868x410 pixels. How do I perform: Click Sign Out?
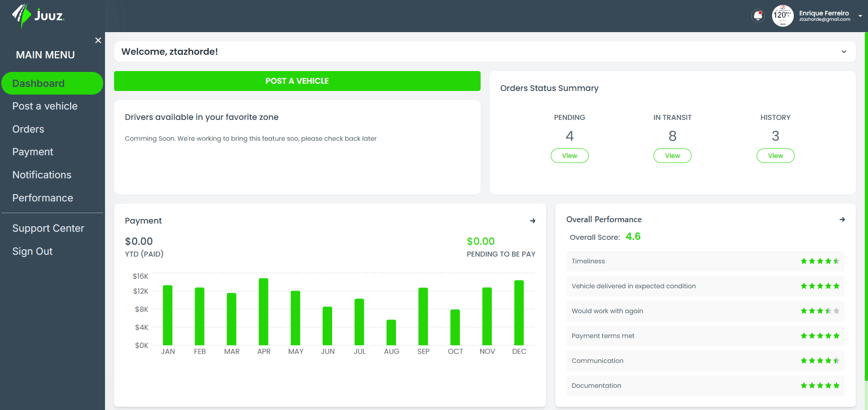pyautogui.click(x=32, y=251)
